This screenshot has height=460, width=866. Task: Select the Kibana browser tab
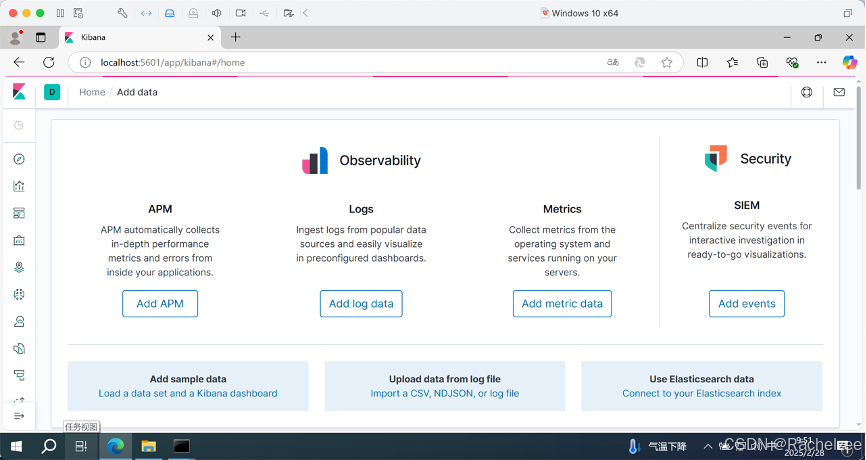point(139,38)
